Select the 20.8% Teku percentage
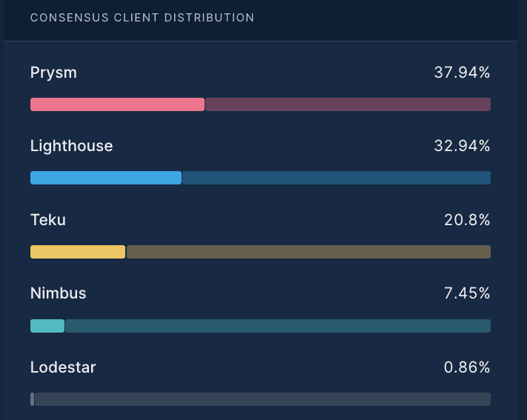This screenshot has width=527, height=420. (x=466, y=219)
